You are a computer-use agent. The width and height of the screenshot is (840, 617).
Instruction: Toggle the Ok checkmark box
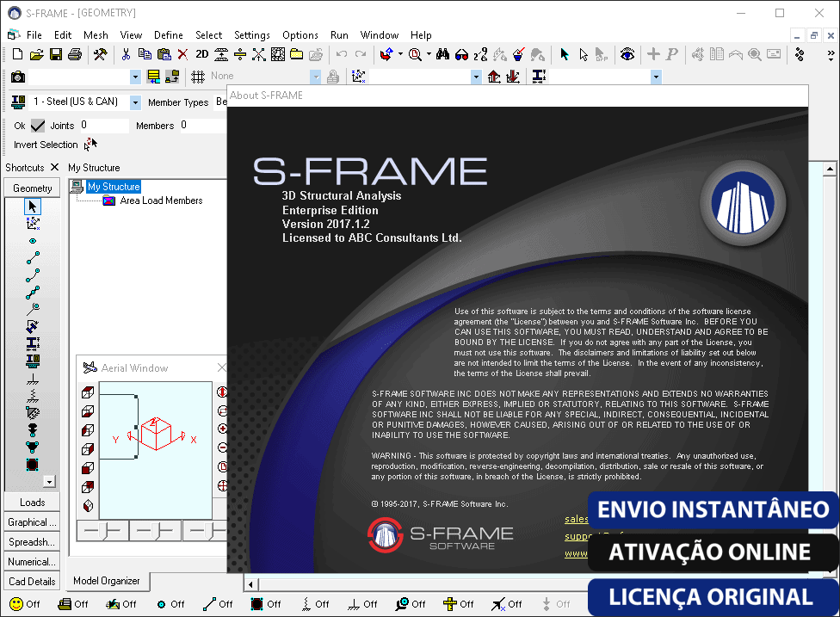pos(38,126)
